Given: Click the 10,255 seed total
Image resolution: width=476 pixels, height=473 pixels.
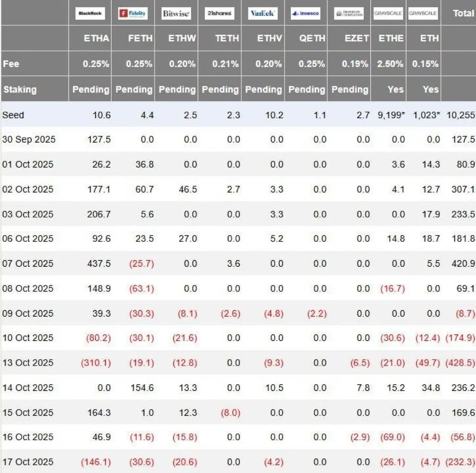Looking at the screenshot, I should (461, 115).
